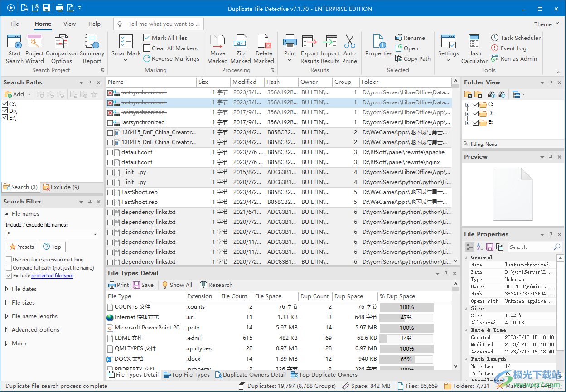This screenshot has width=566, height=392.
Task: Open the Settings ribbon button
Action: coord(449,48)
